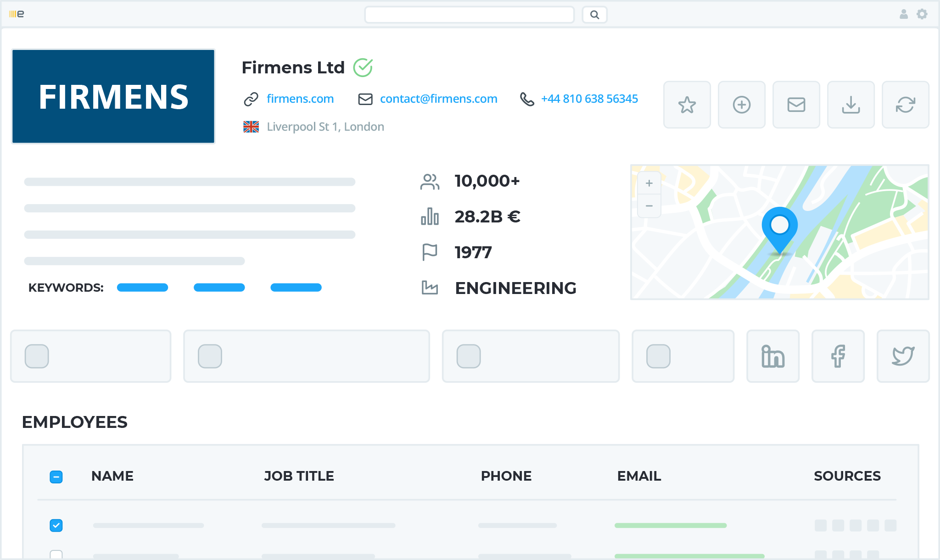Open the firmens.com website link

(x=300, y=99)
